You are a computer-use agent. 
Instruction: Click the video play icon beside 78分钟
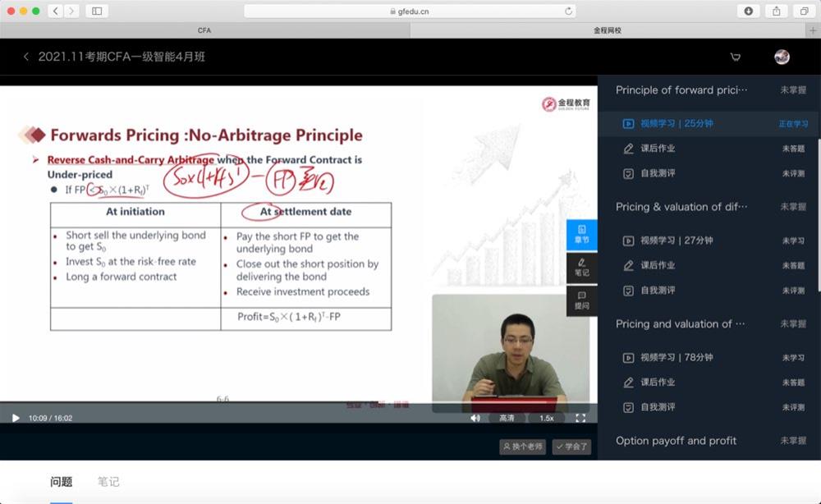click(628, 357)
